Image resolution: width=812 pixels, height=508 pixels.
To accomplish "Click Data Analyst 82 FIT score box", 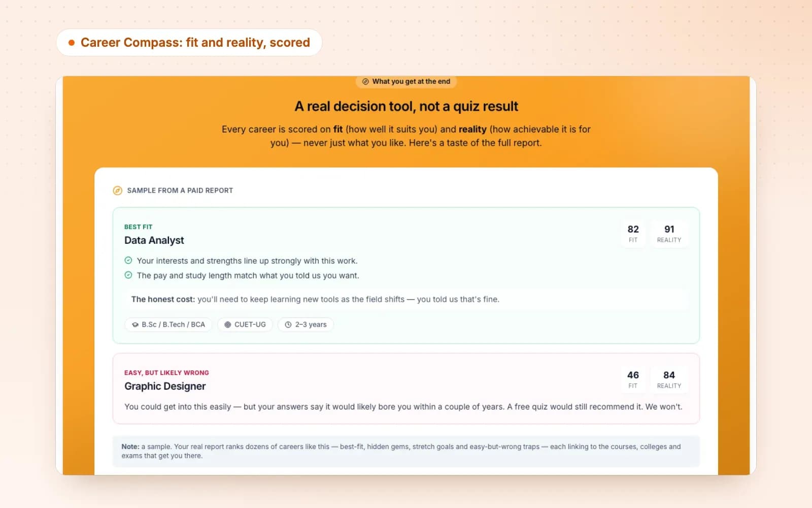I will (633, 234).
